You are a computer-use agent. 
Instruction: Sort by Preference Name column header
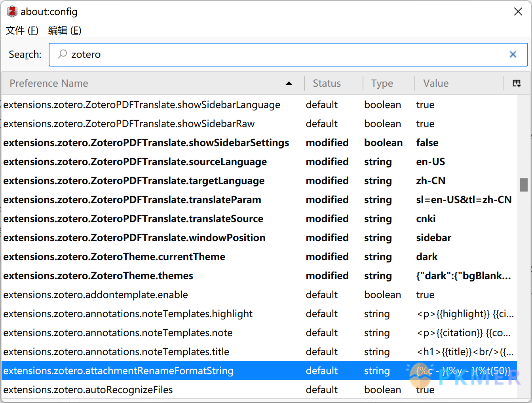pos(153,83)
